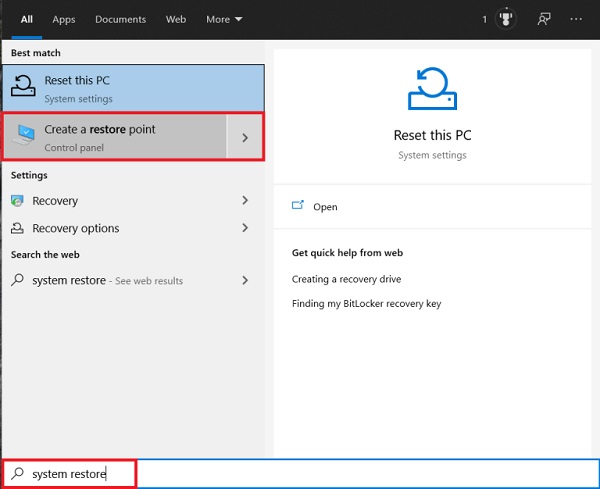The height and width of the screenshot is (489, 600).
Task: Open Creating a recovery drive link
Action: [x=346, y=279]
